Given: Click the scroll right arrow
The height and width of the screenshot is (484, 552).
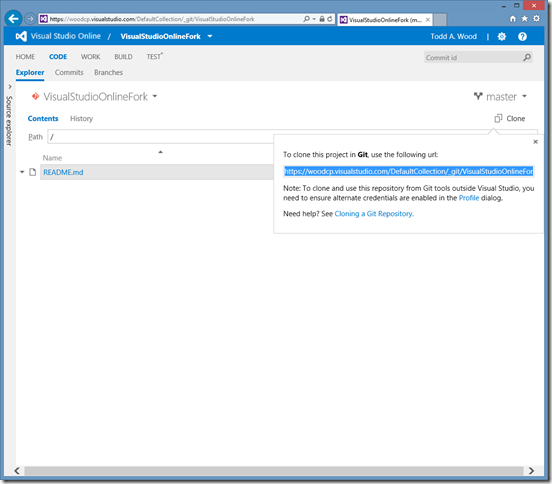Looking at the screenshot, I should click(531, 471).
